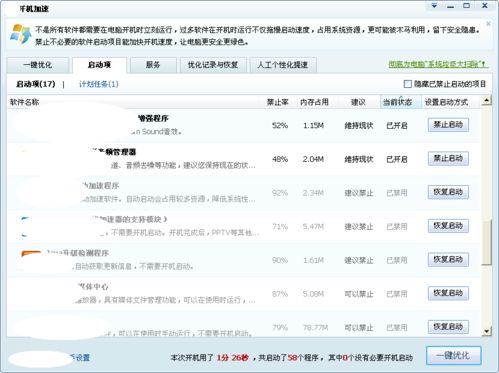499x373 pixels.
Task: Open the title bar dropdown menu arrow
Action: click(434, 6)
